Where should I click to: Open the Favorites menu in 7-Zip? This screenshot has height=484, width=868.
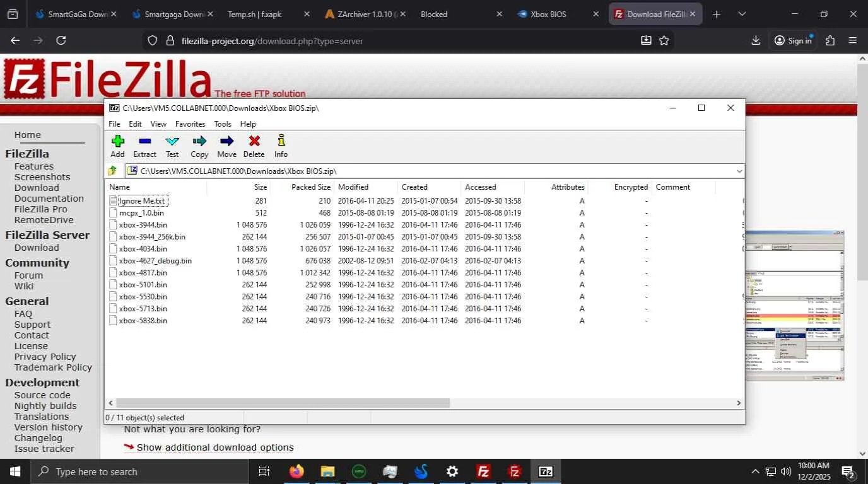pos(190,124)
